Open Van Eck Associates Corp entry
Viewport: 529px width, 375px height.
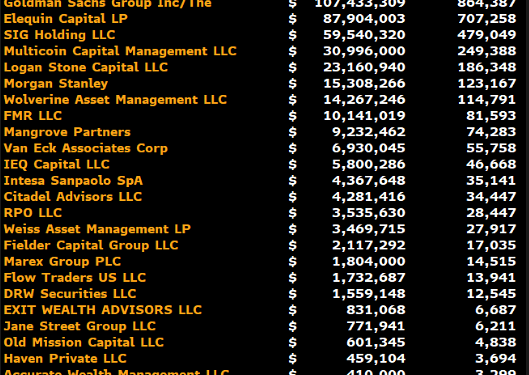pos(85,148)
